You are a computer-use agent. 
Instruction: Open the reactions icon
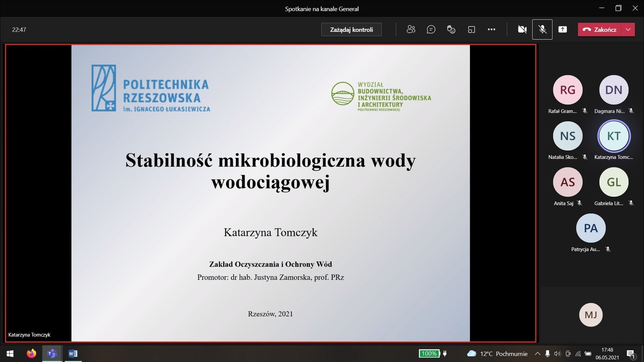pos(451,29)
